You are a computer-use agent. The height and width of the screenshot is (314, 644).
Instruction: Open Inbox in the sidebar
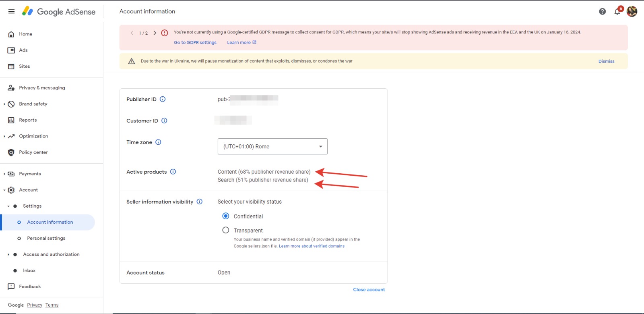click(x=29, y=270)
